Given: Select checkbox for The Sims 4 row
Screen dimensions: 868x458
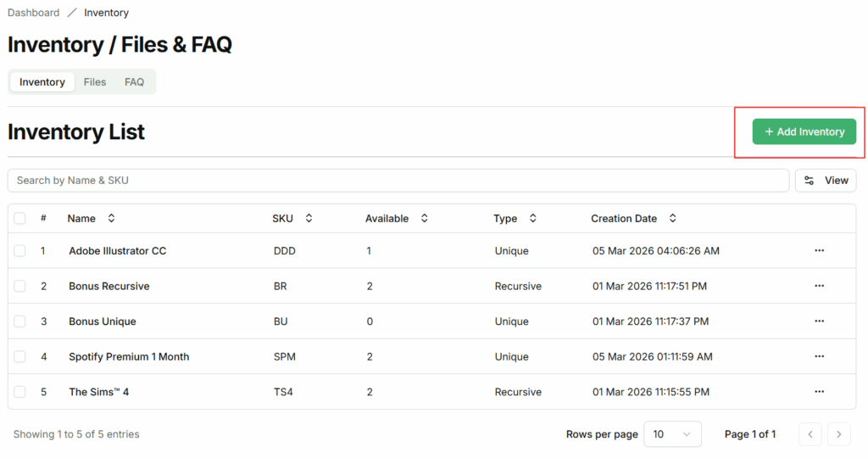Looking at the screenshot, I should (19, 392).
